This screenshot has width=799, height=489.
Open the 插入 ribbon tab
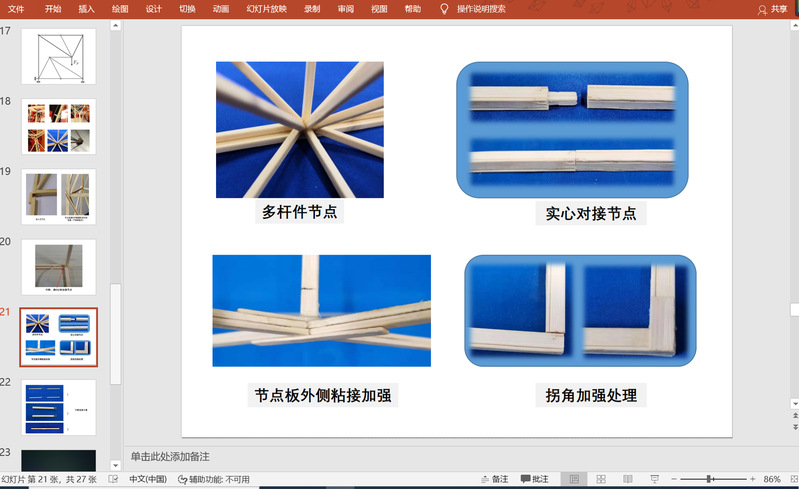click(86, 9)
